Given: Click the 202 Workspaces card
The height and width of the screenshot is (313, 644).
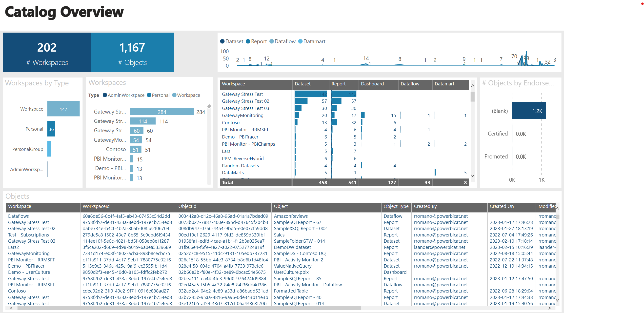Looking at the screenshot, I should coord(47,53).
